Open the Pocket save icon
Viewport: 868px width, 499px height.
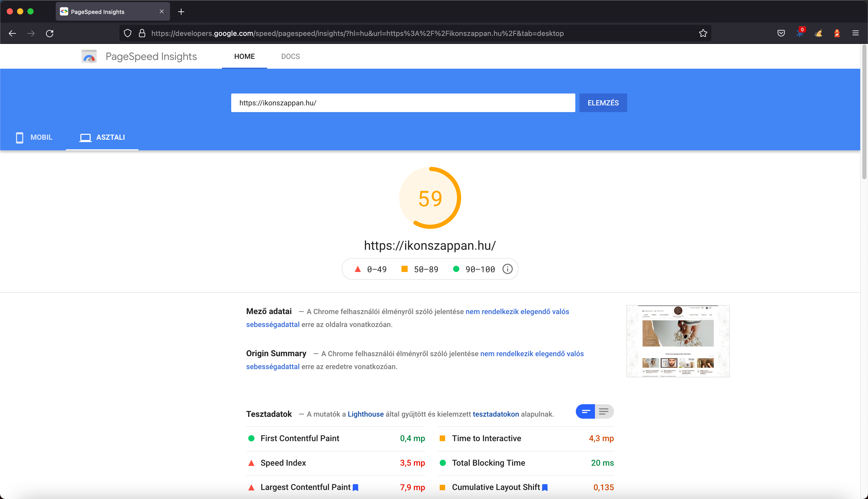[781, 33]
